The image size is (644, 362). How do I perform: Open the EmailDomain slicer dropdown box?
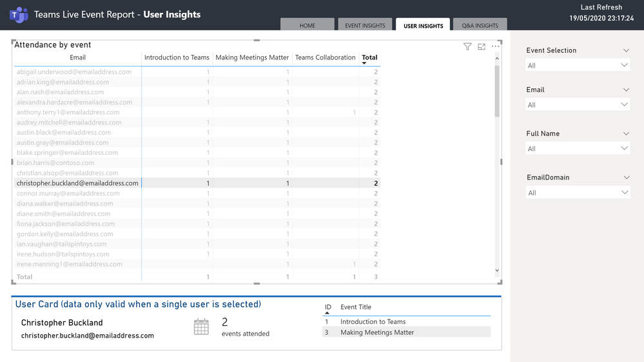click(x=578, y=192)
